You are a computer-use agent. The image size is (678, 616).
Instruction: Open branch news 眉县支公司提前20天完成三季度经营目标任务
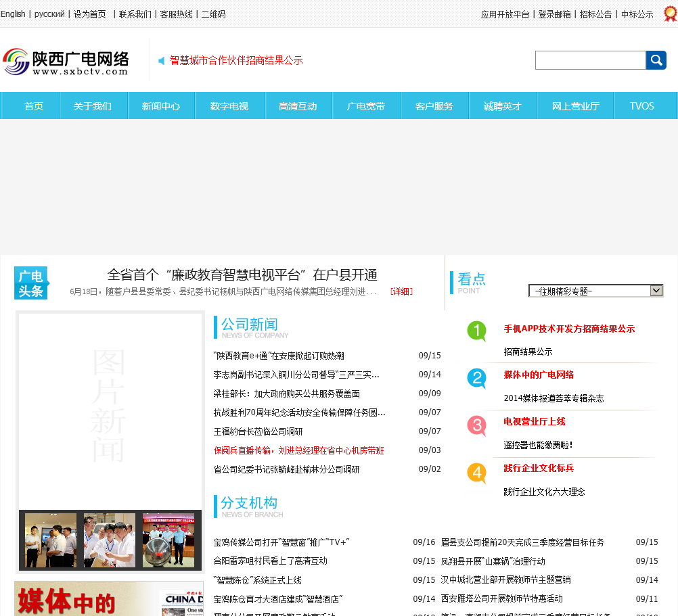(x=522, y=542)
